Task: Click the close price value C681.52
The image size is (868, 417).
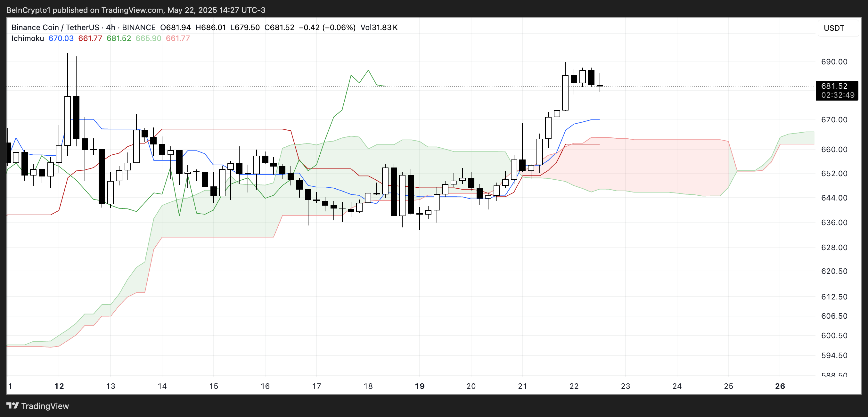Action: (x=279, y=27)
